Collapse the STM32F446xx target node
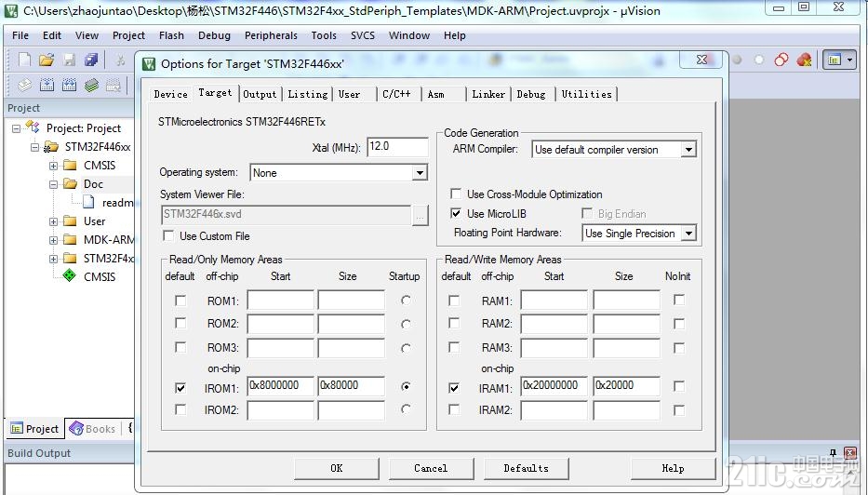The height and width of the screenshot is (495, 868). point(34,147)
